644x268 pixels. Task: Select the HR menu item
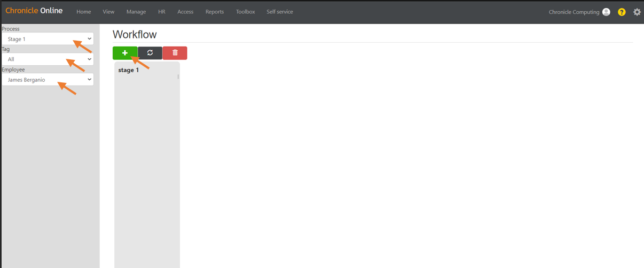pos(162,12)
